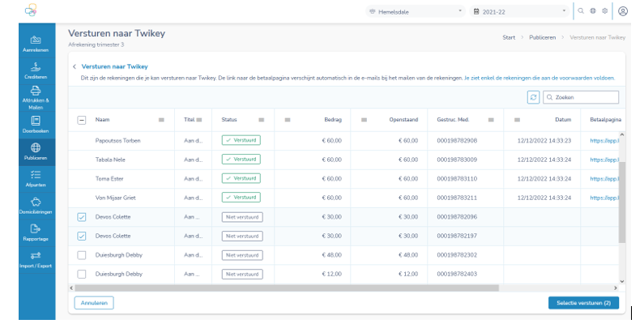
Task: Click the back arrow beside Versturen naar Twikey
Action: pyautogui.click(x=75, y=66)
